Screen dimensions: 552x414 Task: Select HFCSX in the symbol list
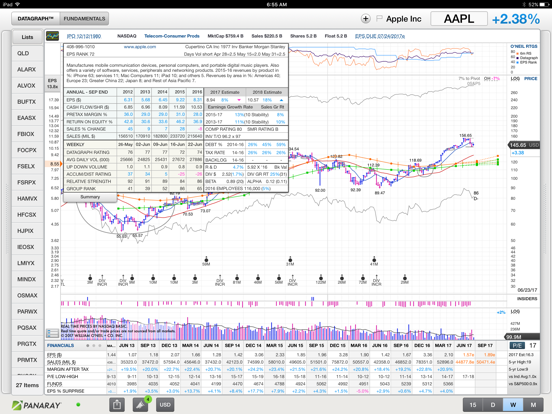[27, 215]
